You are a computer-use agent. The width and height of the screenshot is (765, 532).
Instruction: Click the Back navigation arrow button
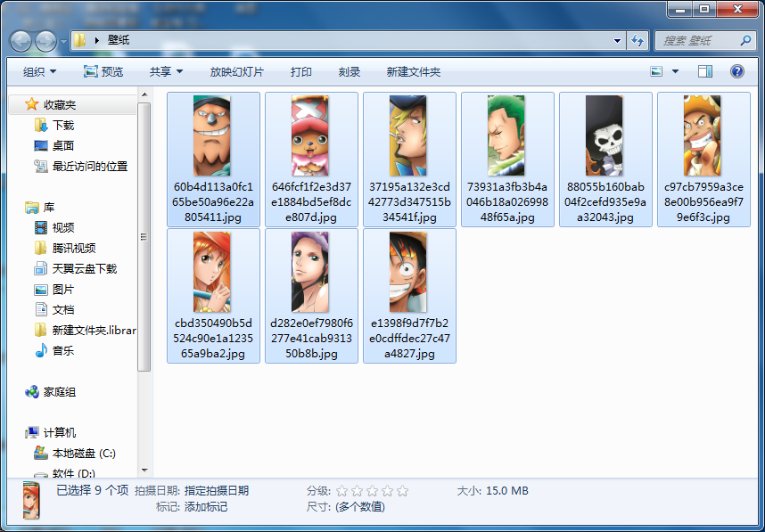pyautogui.click(x=21, y=41)
